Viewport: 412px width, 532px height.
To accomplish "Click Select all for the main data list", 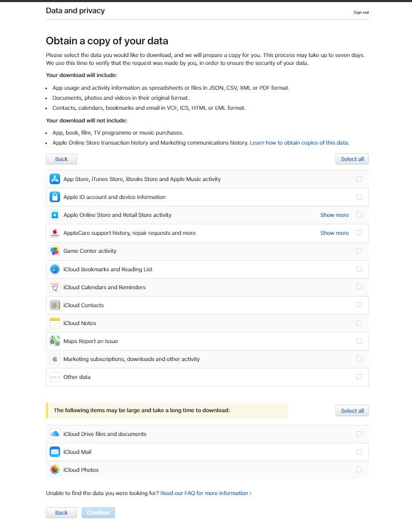I will coord(352,159).
